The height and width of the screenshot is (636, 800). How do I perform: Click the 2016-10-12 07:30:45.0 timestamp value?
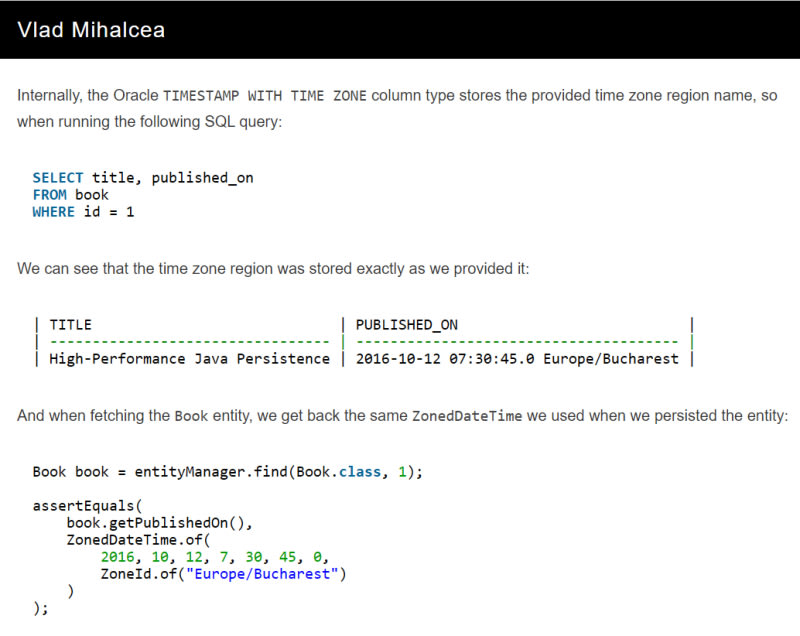[445, 359]
